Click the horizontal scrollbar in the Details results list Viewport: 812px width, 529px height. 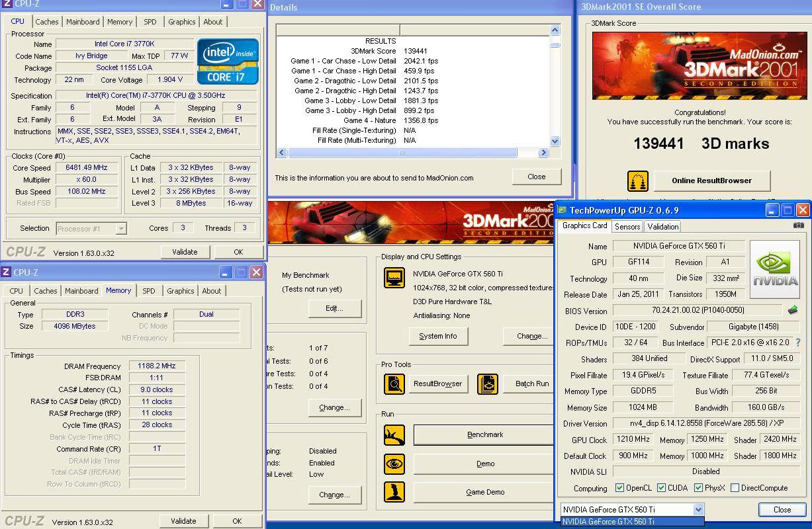tap(402, 153)
